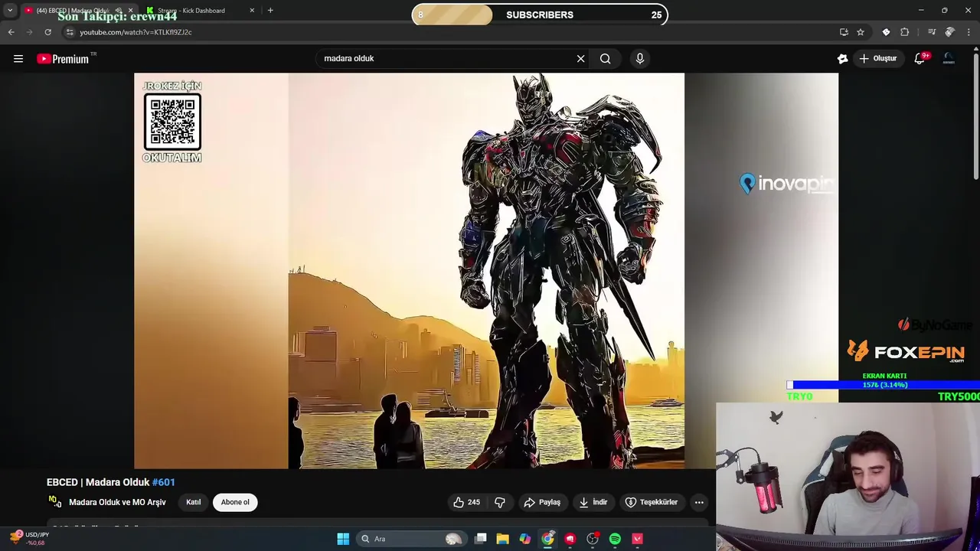The width and height of the screenshot is (980, 551).
Task: Close the Kick Dashboard tab
Action: (252, 11)
